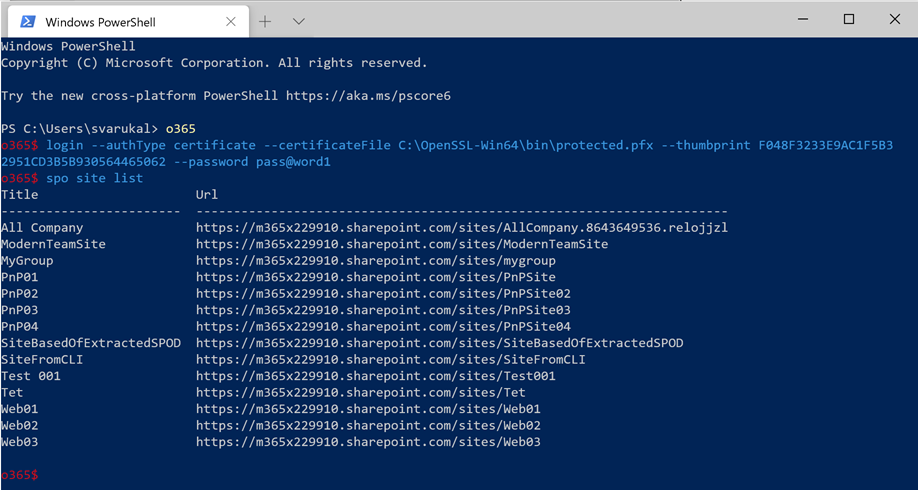
Task: Click the protected.pfx certificate file path
Action: pyautogui.click(x=526, y=145)
